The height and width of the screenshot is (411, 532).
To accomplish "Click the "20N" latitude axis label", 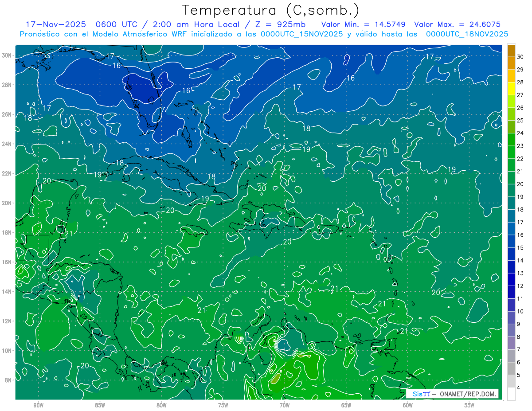I will pos(6,203).
